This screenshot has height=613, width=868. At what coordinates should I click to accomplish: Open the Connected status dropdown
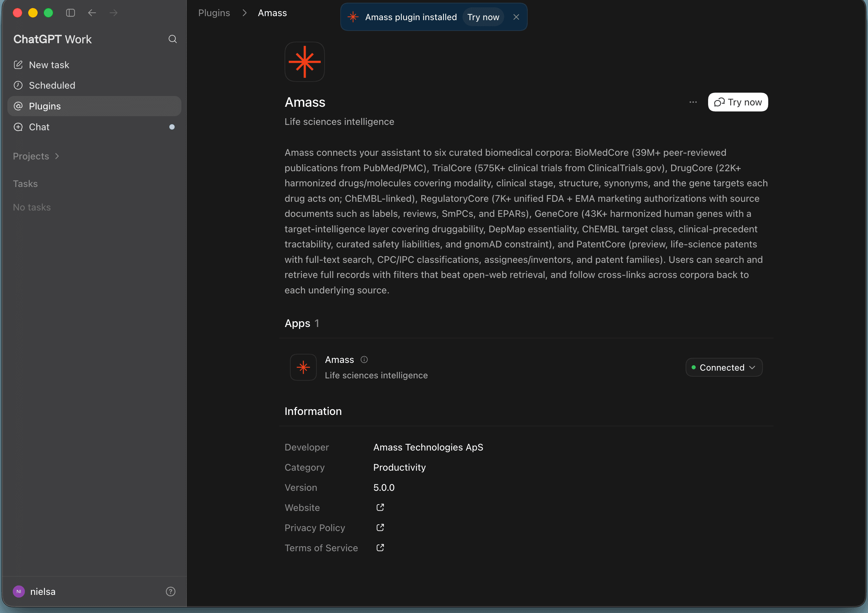point(724,367)
